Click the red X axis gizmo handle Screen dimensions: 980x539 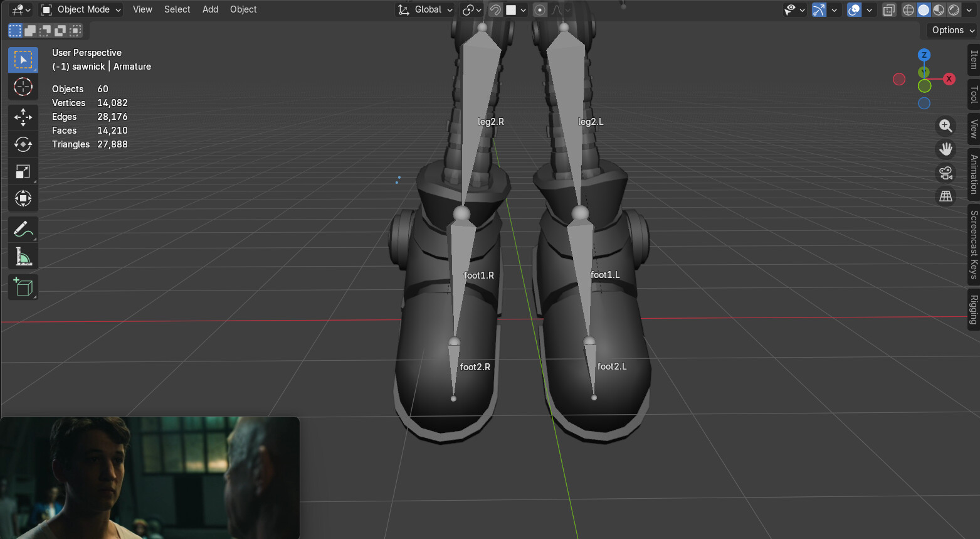pyautogui.click(x=949, y=79)
